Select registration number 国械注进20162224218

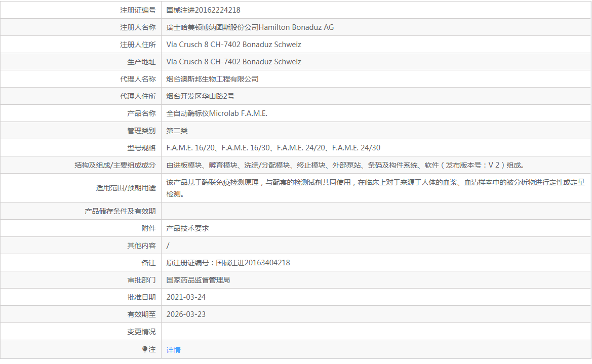(203, 10)
